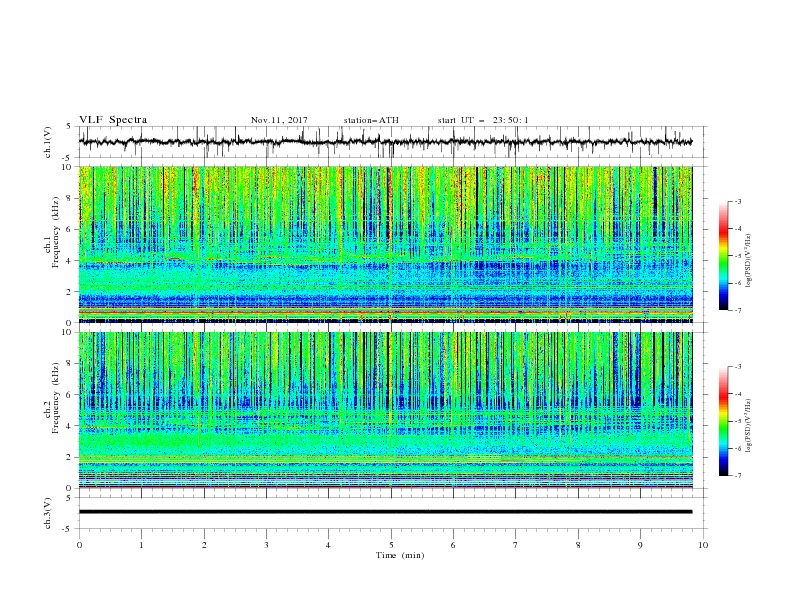The height and width of the screenshot is (612, 792).
Task: Click the ch.2 spectrogram panel
Action: tap(385, 410)
